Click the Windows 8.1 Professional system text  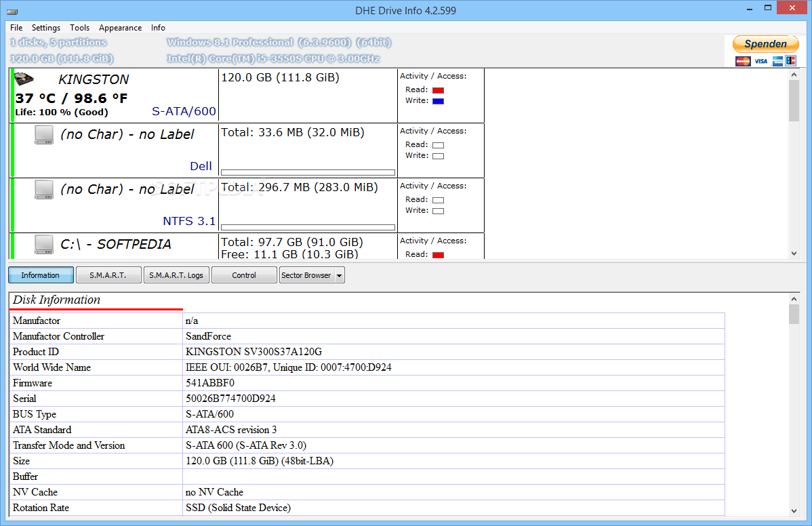click(x=279, y=43)
